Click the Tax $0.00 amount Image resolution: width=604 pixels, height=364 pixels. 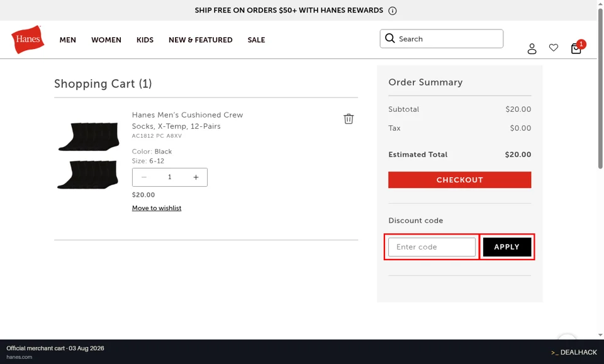[x=520, y=128]
